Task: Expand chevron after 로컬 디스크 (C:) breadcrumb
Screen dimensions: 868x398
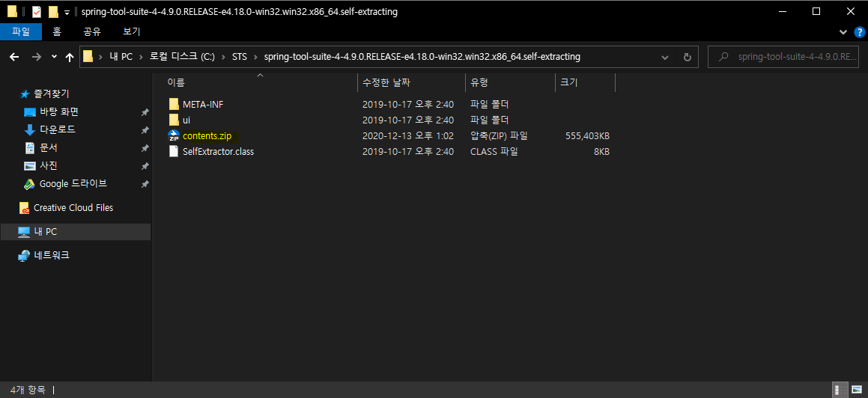Action: pos(223,57)
